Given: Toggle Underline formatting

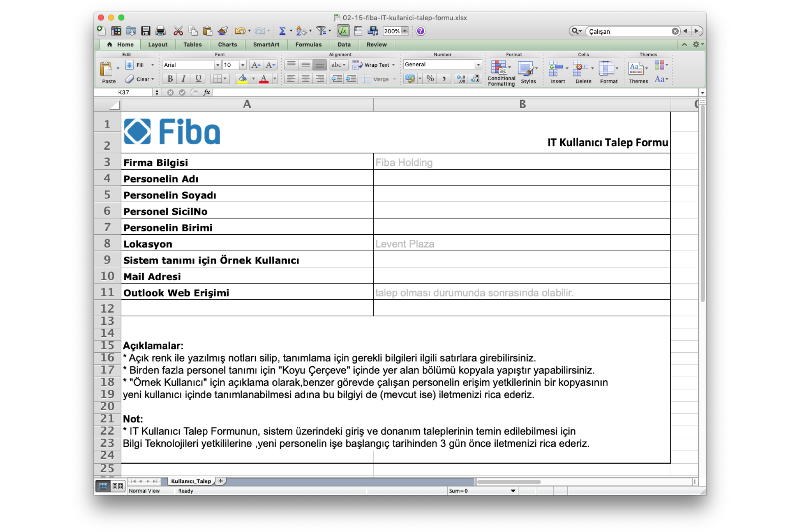Looking at the screenshot, I should click(x=198, y=78).
